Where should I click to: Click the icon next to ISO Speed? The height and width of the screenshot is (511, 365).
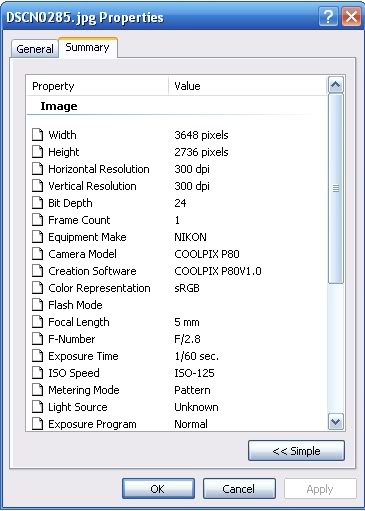38,373
